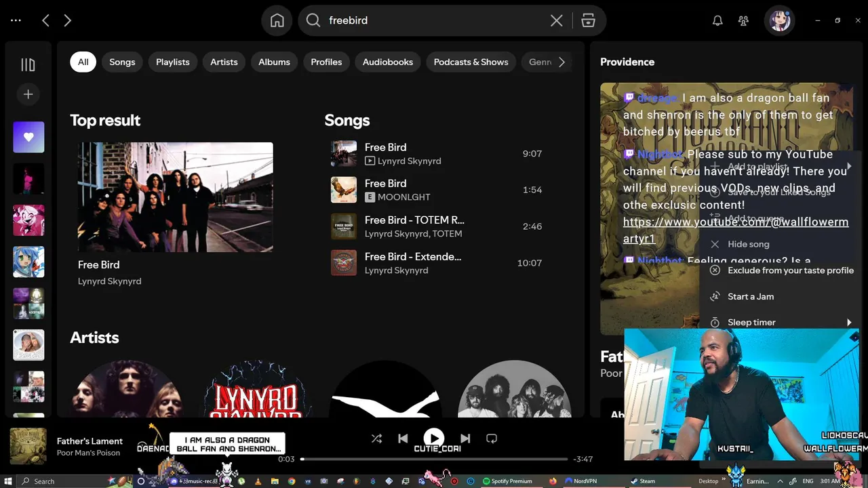Open Free Bird top result album art

click(176, 197)
